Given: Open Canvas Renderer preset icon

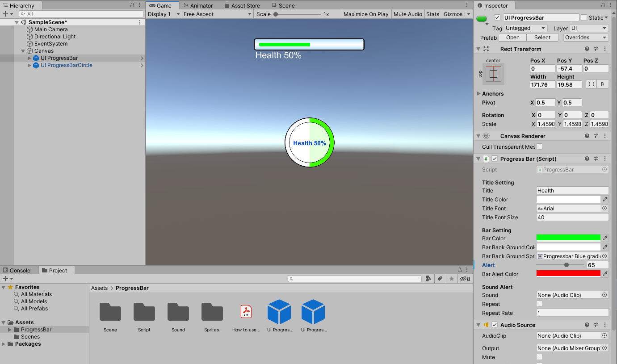Looking at the screenshot, I should point(596,136).
